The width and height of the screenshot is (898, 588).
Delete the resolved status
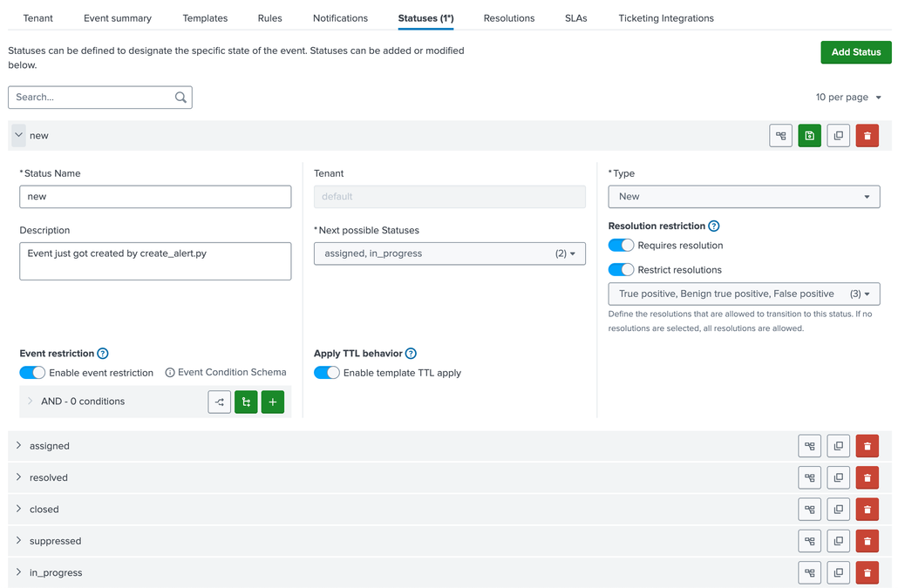[867, 477]
